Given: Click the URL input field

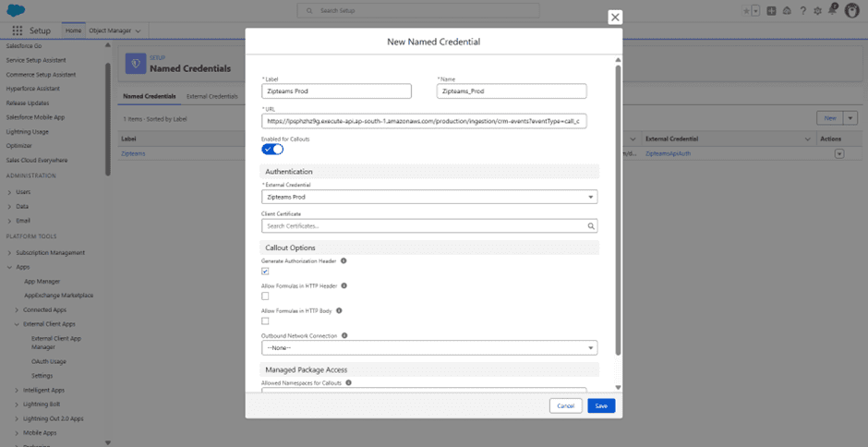Looking at the screenshot, I should point(424,121).
